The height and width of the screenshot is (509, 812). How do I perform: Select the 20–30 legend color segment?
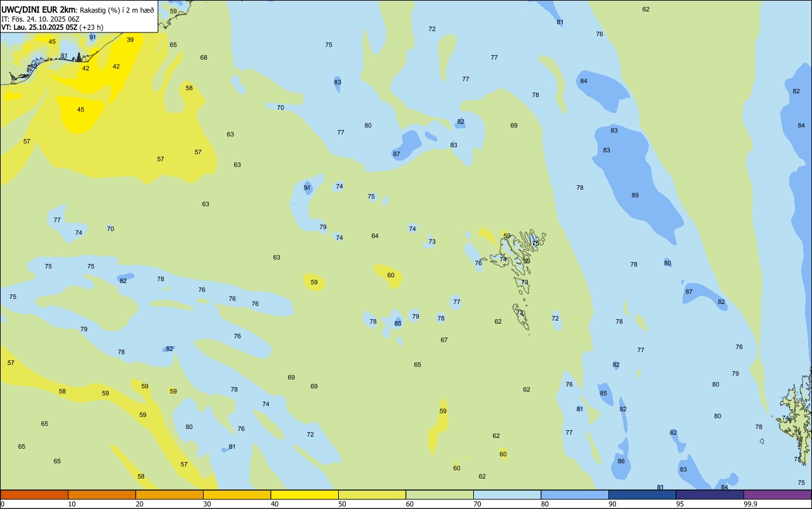(169, 494)
